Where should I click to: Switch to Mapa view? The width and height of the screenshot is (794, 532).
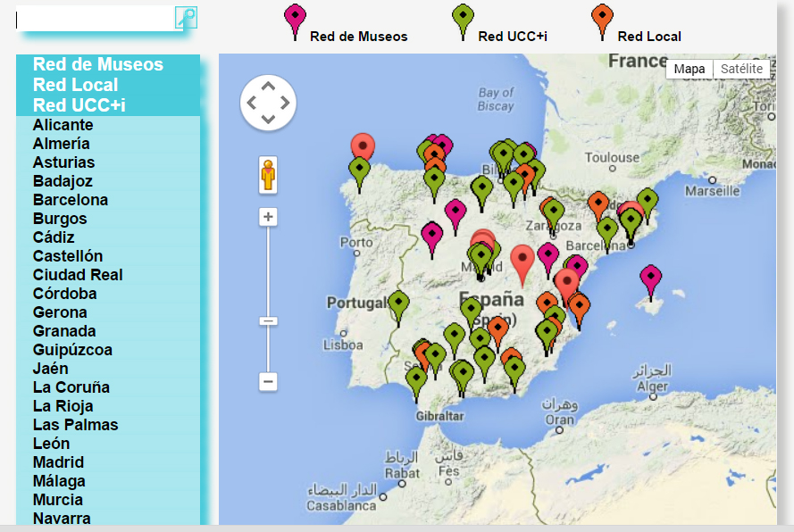[x=688, y=69]
